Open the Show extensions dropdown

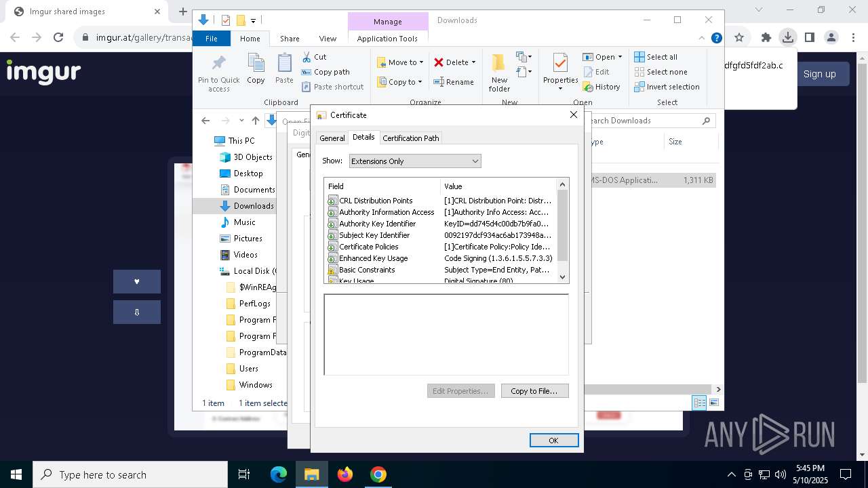coord(415,161)
